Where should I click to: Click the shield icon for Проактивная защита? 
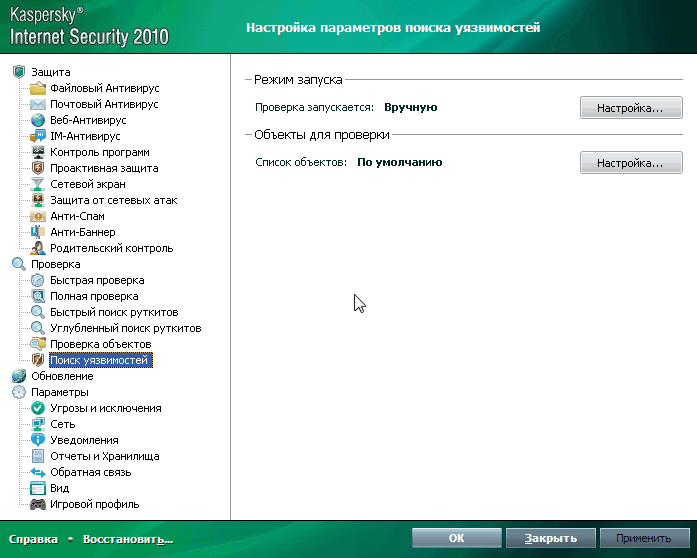click(38, 168)
